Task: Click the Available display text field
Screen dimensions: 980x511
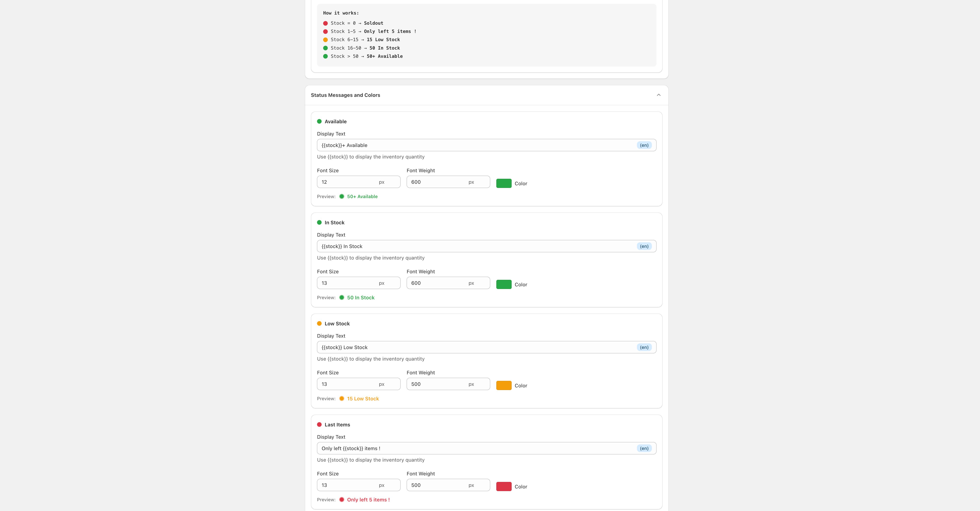Action: [476, 145]
